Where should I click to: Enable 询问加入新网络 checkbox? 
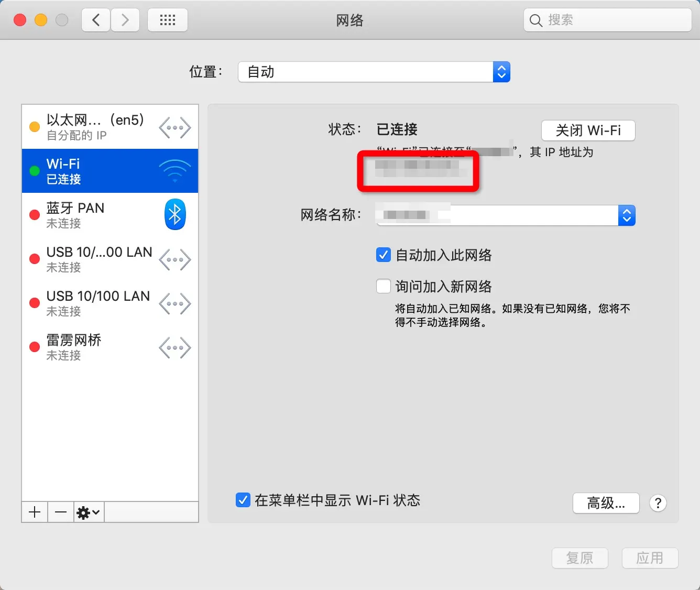pos(384,287)
